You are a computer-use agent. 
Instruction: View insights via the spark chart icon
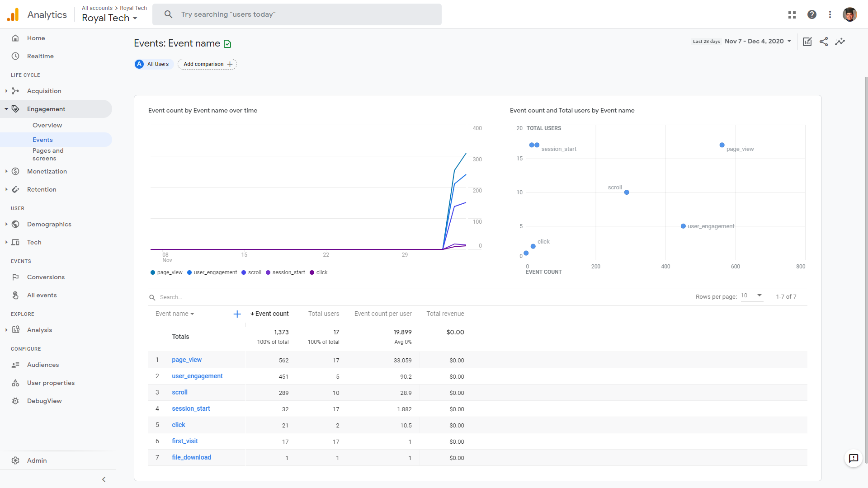coord(840,42)
